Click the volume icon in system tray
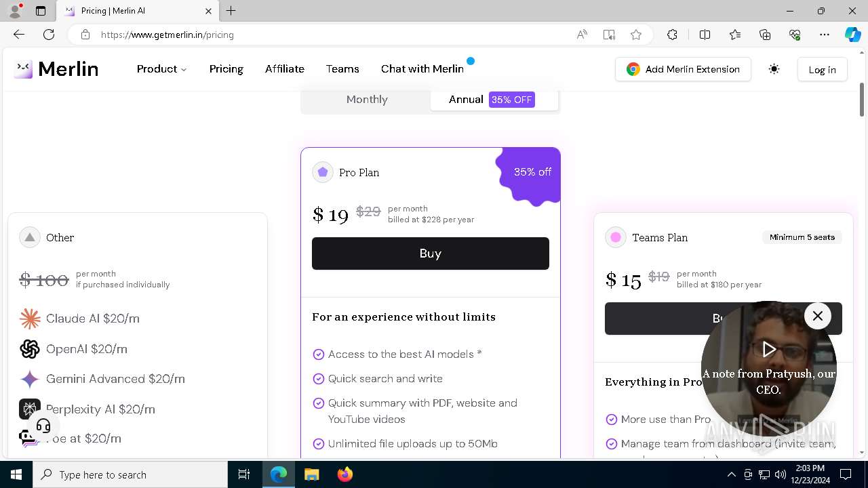 tap(780, 474)
